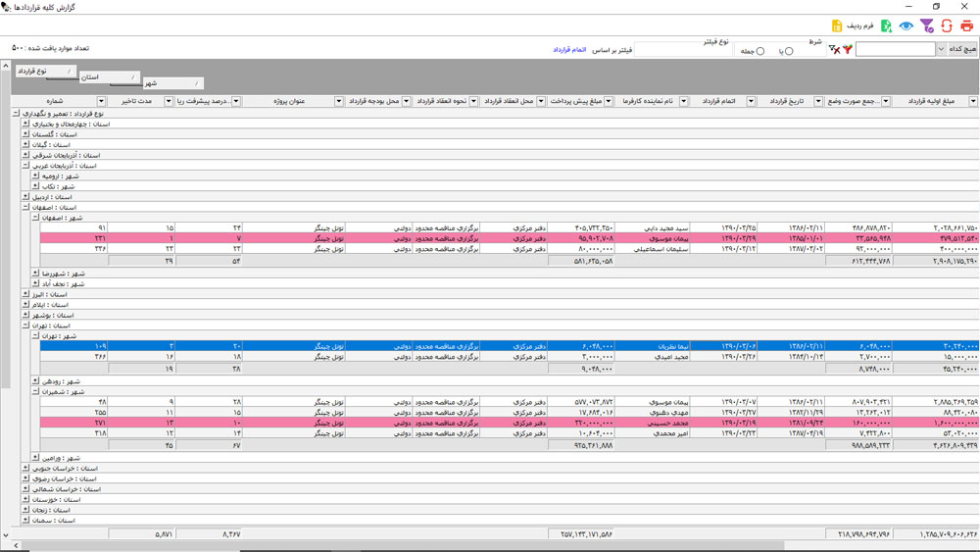Viewport: 980px width, 552px height.
Task: Open the هیچ کدام combo box dropdown
Action: [x=941, y=49]
